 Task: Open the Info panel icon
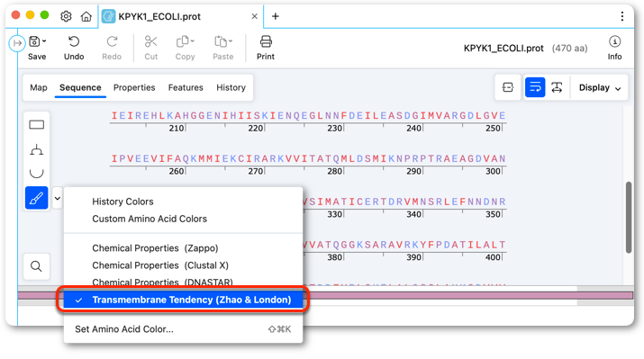click(x=614, y=41)
